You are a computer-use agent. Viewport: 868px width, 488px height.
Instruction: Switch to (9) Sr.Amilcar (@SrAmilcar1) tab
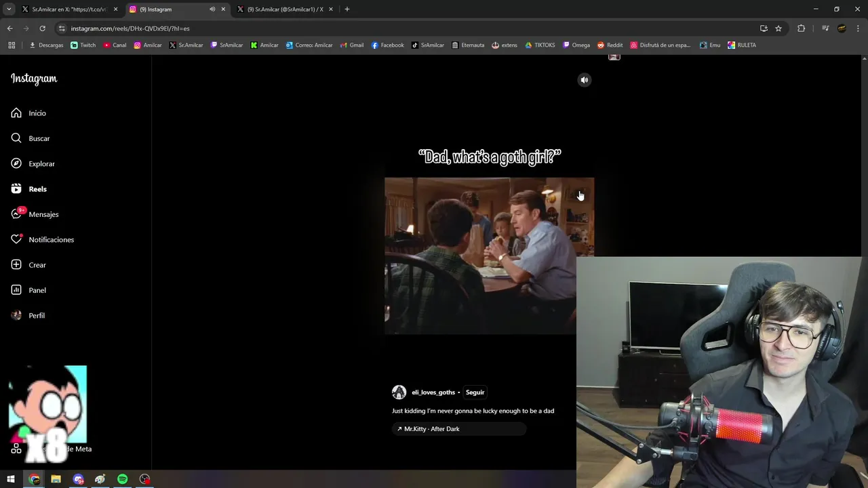pyautogui.click(x=285, y=9)
